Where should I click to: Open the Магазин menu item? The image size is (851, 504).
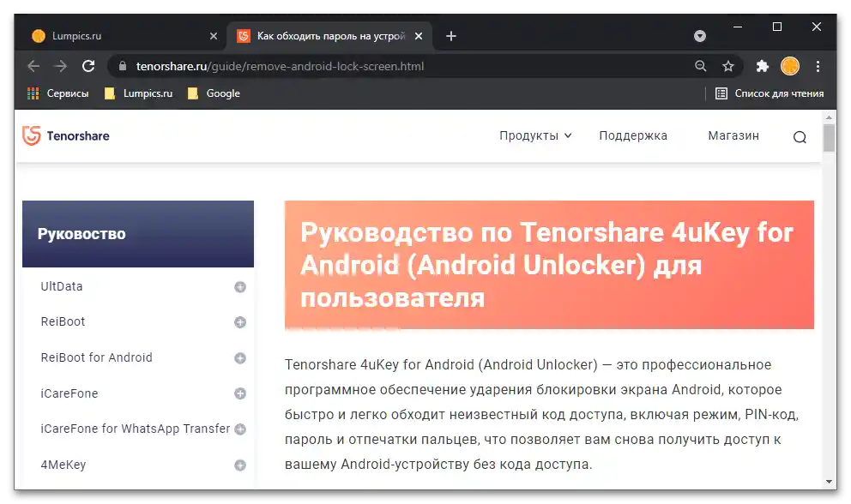pos(733,135)
